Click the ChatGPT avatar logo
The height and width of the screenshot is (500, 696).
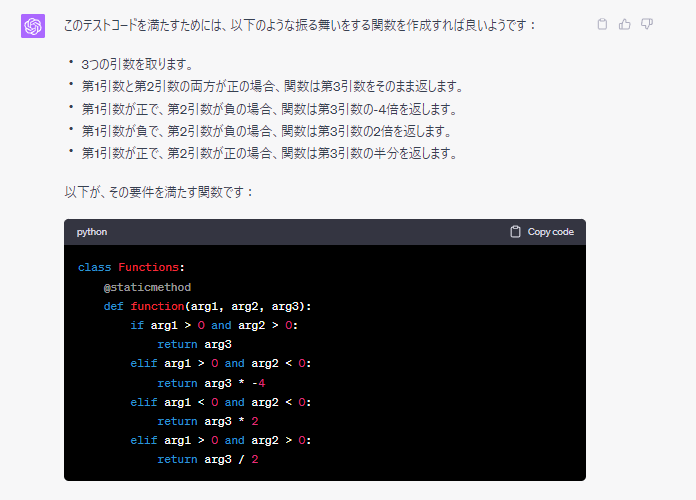33,26
